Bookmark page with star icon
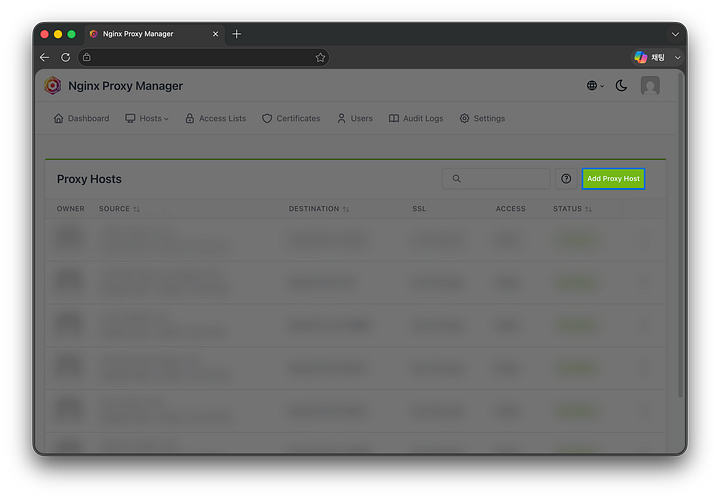Screen dimensions: 720x499 click(321, 57)
